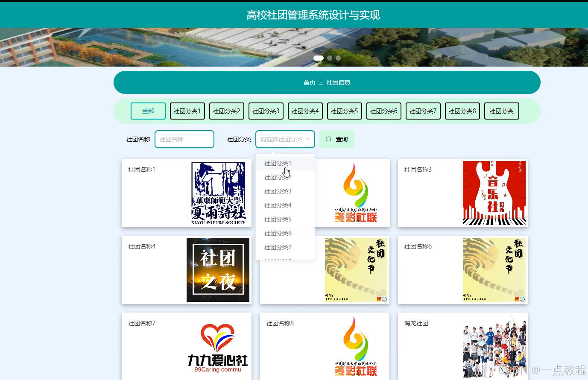Image resolution: width=588 pixels, height=380 pixels.
Task: Click the site title 高校社团管理系统设计与实现
Action: (x=313, y=15)
